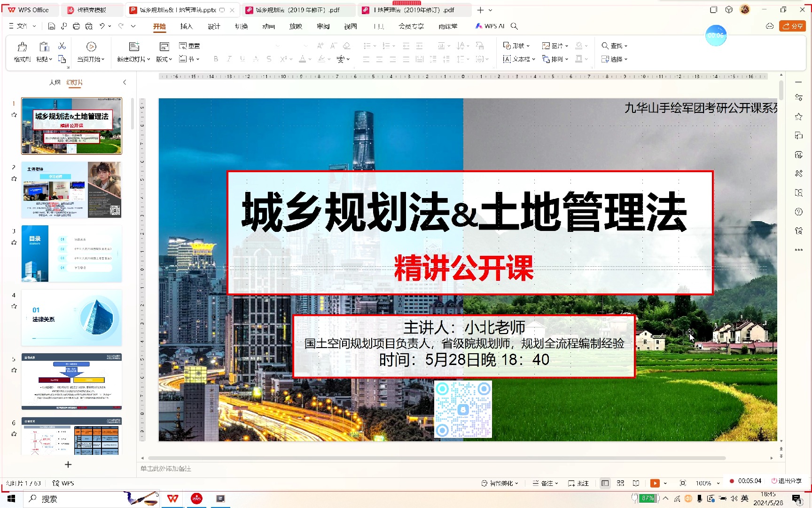Open the Arrange (排列) dropdown
Screen dimensions: 812x508
pos(555,59)
